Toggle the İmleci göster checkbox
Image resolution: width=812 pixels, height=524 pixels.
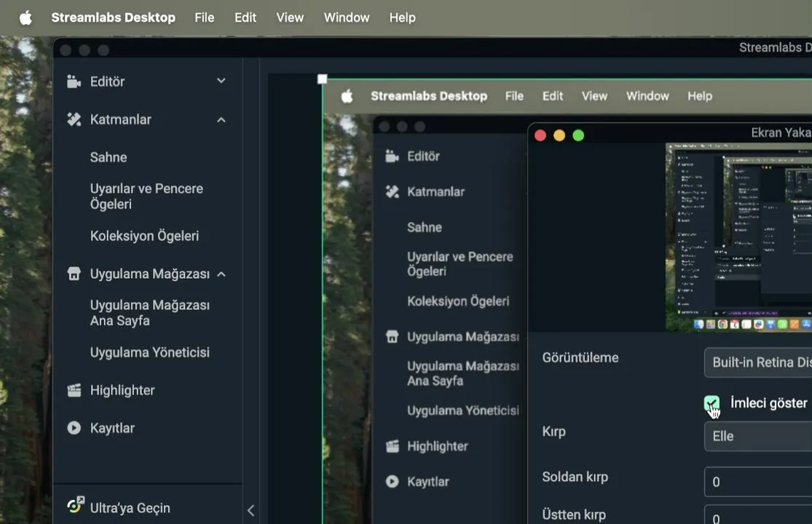(712, 403)
